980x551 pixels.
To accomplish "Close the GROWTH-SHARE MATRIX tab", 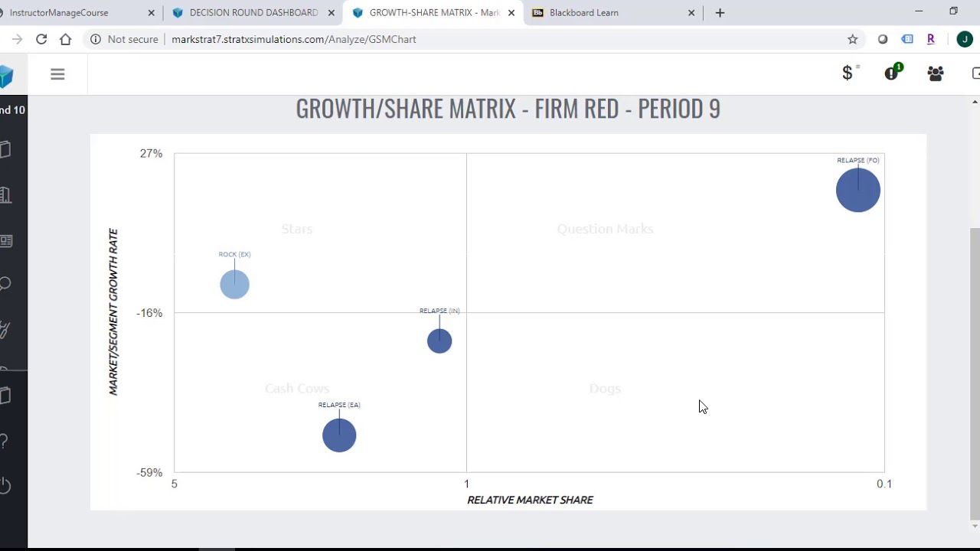I will click(x=511, y=13).
